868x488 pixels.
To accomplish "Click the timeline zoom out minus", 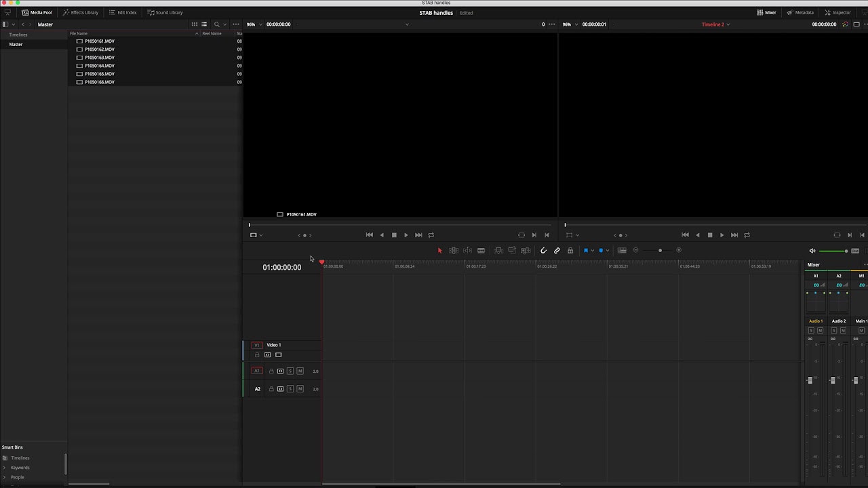I will pyautogui.click(x=636, y=251).
